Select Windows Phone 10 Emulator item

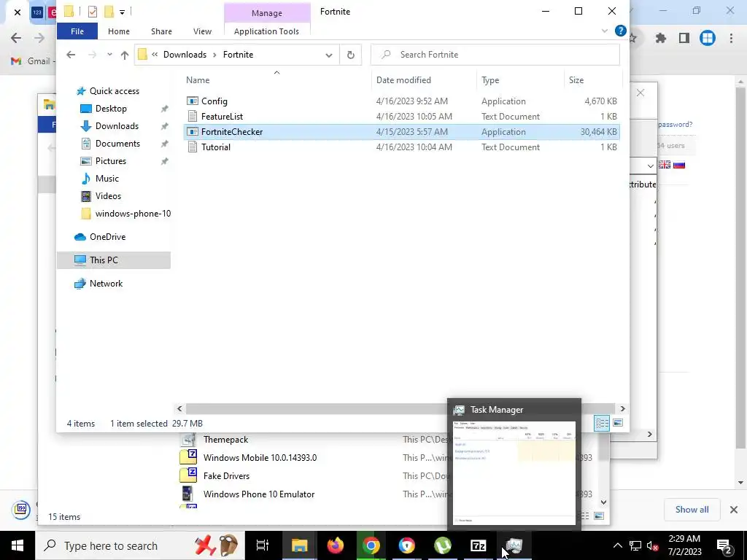pyautogui.click(x=259, y=494)
